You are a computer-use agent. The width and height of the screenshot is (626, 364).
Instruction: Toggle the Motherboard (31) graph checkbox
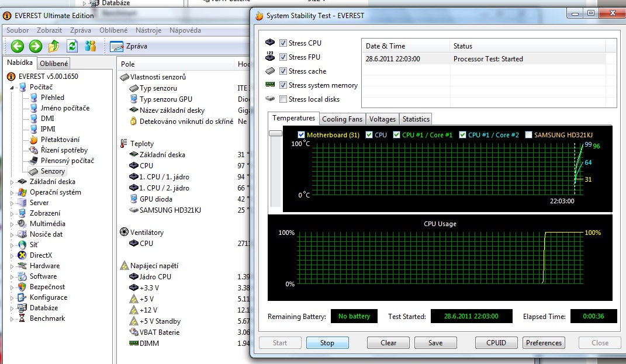[301, 135]
